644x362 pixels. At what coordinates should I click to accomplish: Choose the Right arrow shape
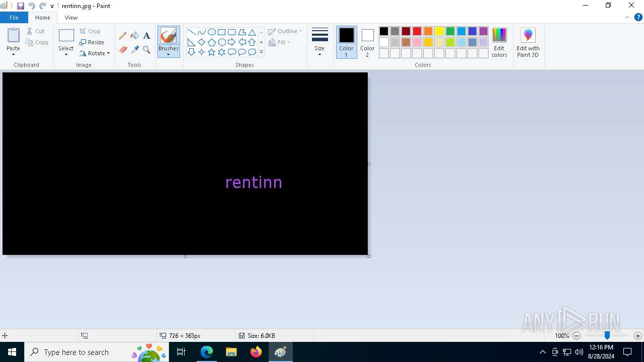pos(231,42)
